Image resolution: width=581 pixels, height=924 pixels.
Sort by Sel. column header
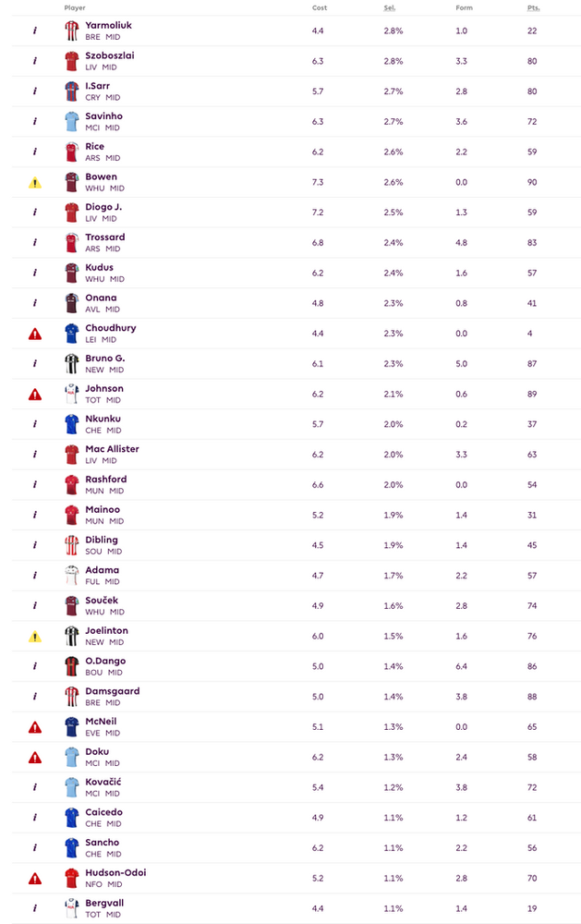pyautogui.click(x=390, y=7)
